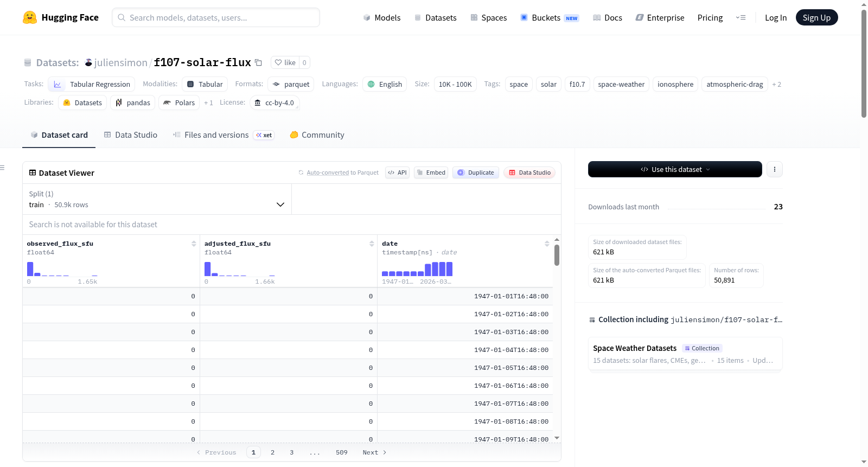Screen dimensions: 868x467
Task: Open the Dataset card tab
Action: (59, 135)
